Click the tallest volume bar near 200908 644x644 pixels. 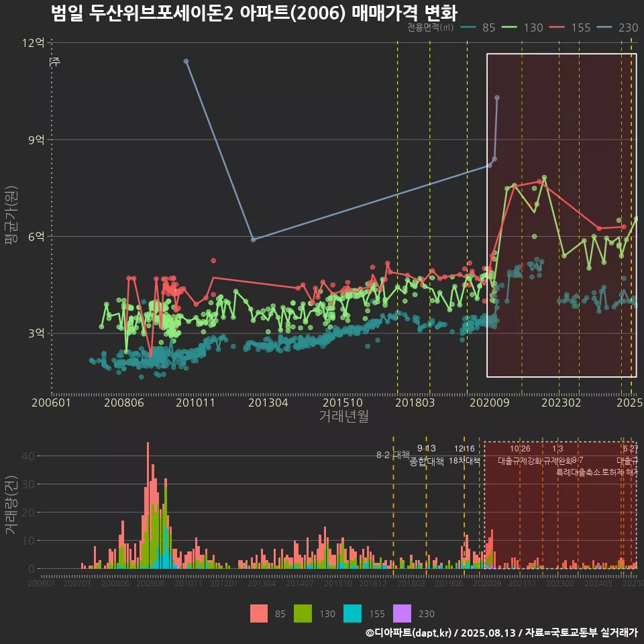pyautogui.click(x=148, y=505)
